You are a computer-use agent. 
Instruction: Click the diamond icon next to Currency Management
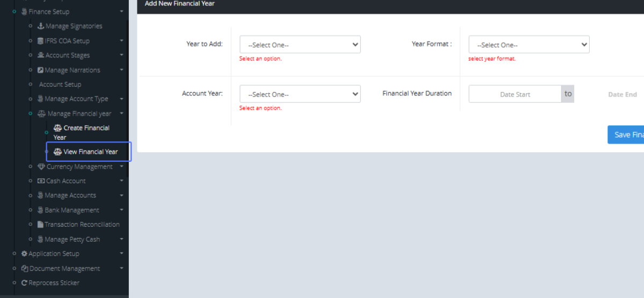[41, 167]
